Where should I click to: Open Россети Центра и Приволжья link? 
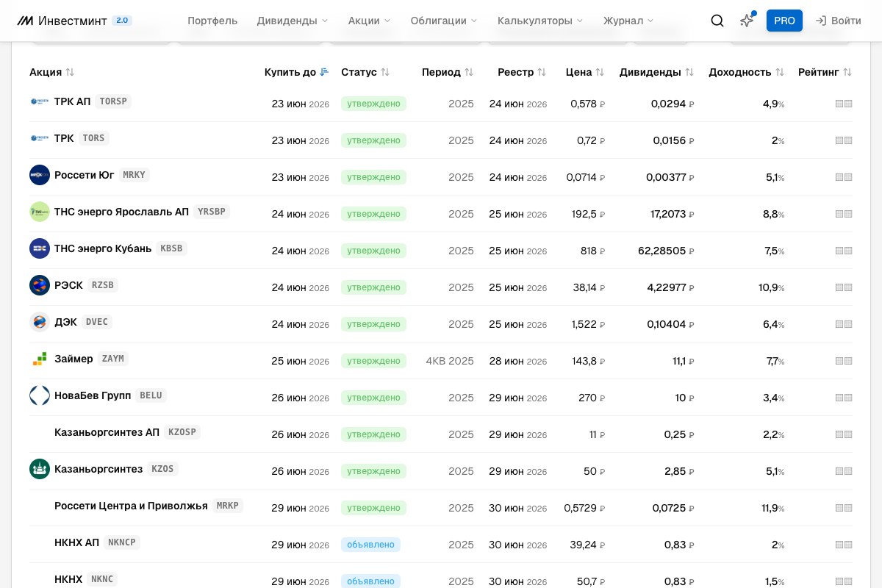tap(131, 506)
